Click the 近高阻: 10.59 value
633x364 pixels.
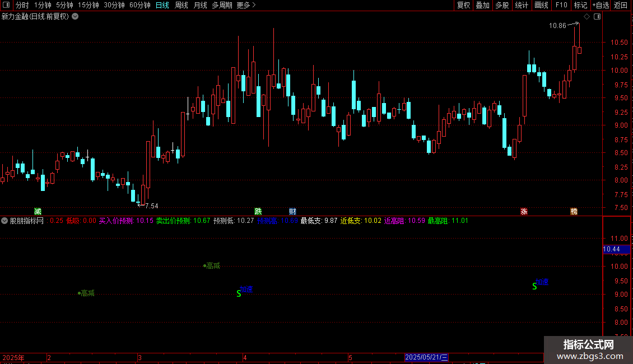click(404, 221)
